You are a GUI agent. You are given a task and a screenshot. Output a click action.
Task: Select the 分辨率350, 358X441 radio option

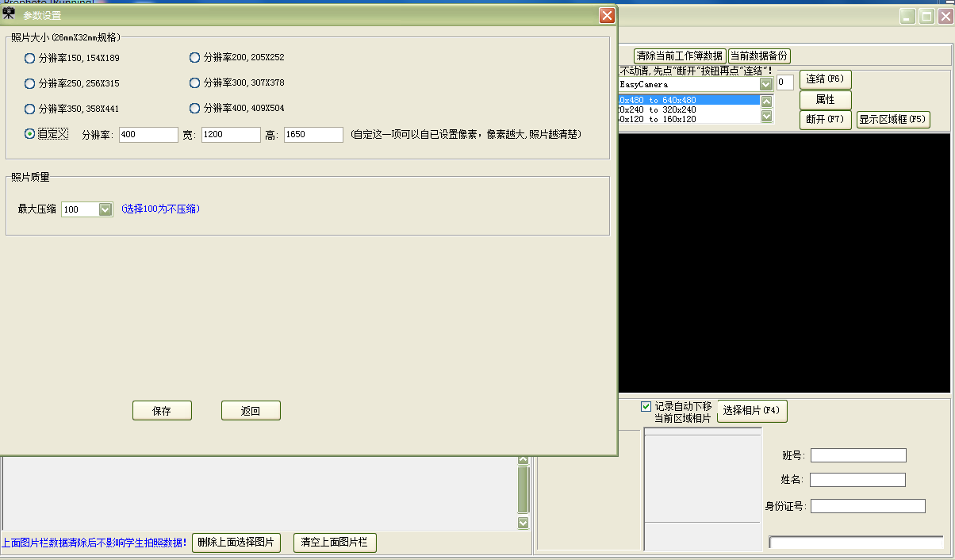point(30,109)
